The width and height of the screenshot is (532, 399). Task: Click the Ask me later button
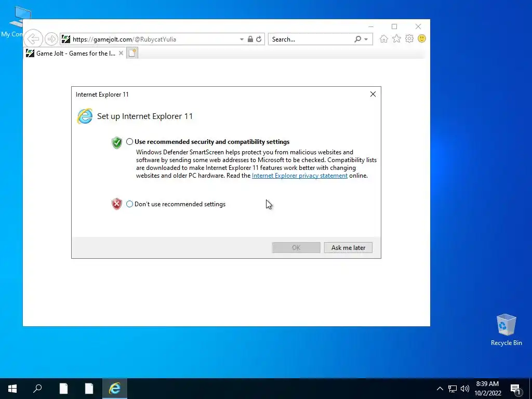tap(348, 248)
